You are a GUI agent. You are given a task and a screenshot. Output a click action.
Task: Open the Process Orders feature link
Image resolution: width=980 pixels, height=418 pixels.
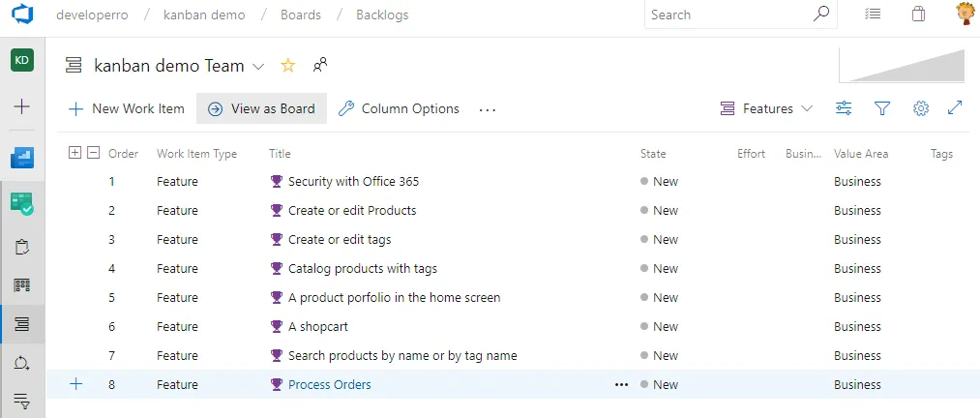[x=329, y=384]
